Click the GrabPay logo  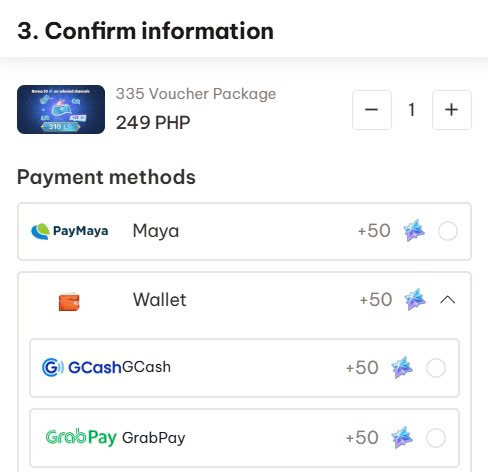[x=81, y=437]
